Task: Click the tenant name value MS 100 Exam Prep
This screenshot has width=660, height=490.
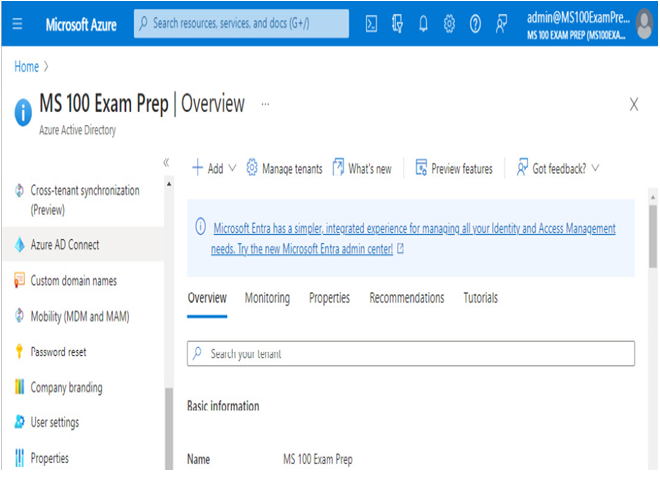Action: 318,458
